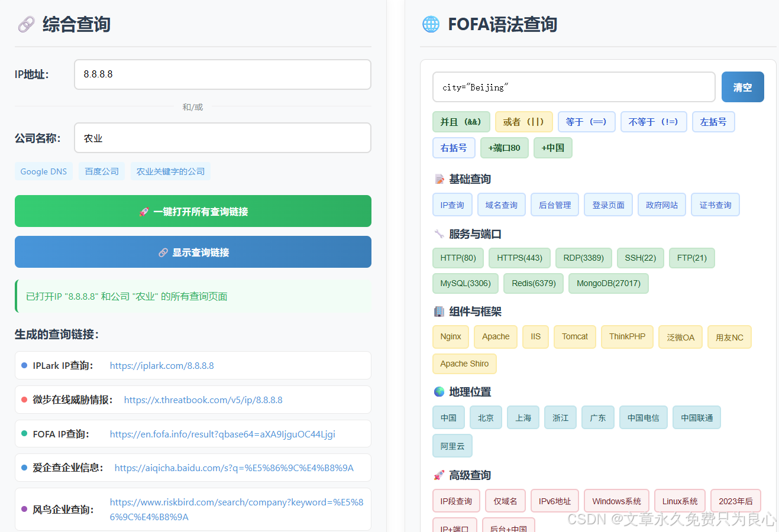779x532 pixels.
Task: Insert the 等于 (==) operator
Action: (587, 122)
